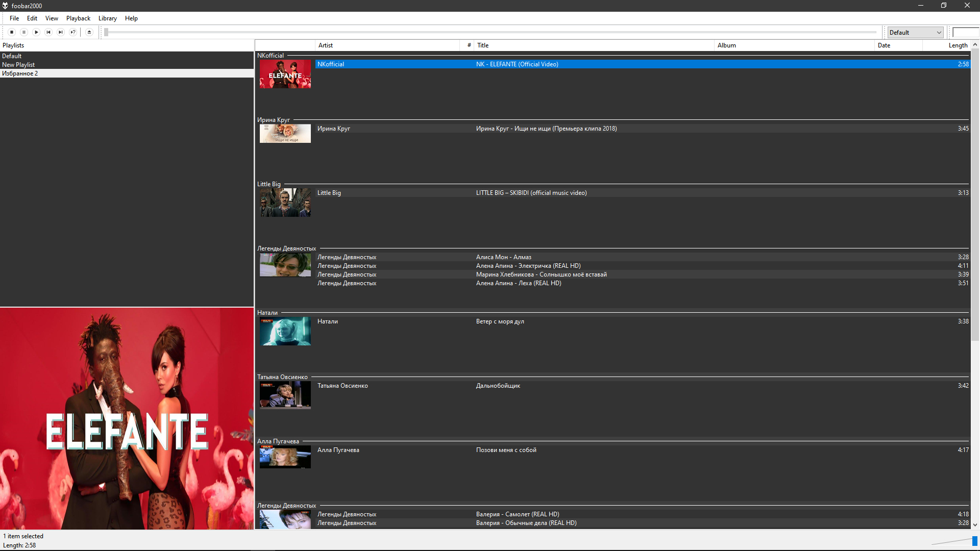Skip to next track button
980x551 pixels.
point(61,32)
